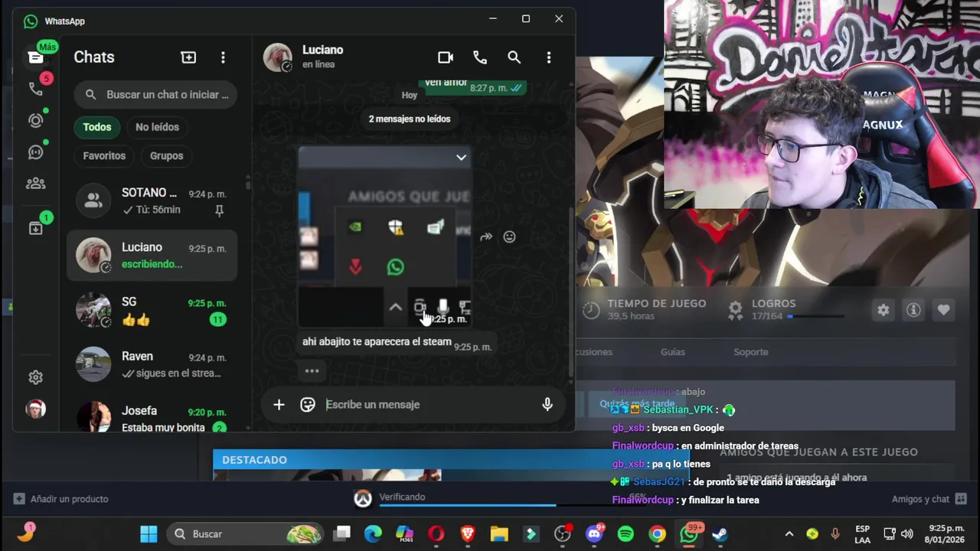Select the Grupos chat filter
Viewport: 980px width, 551px height.
166,155
